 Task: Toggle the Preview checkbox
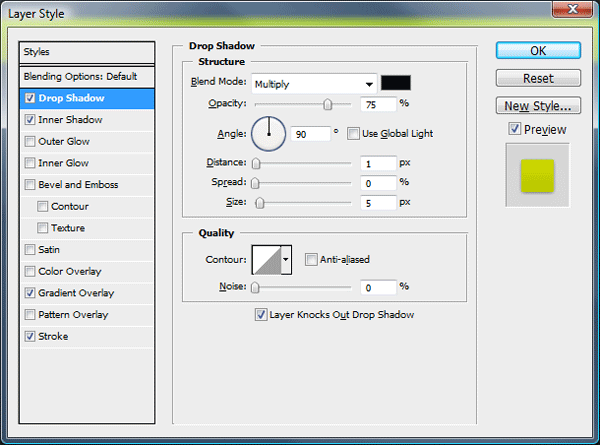coord(515,129)
